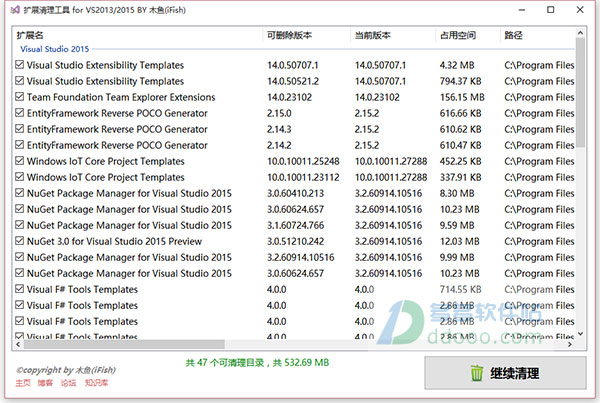Toggle EntityFramework Reverse POCO Generator 2.14.3 checkbox

(x=20, y=129)
